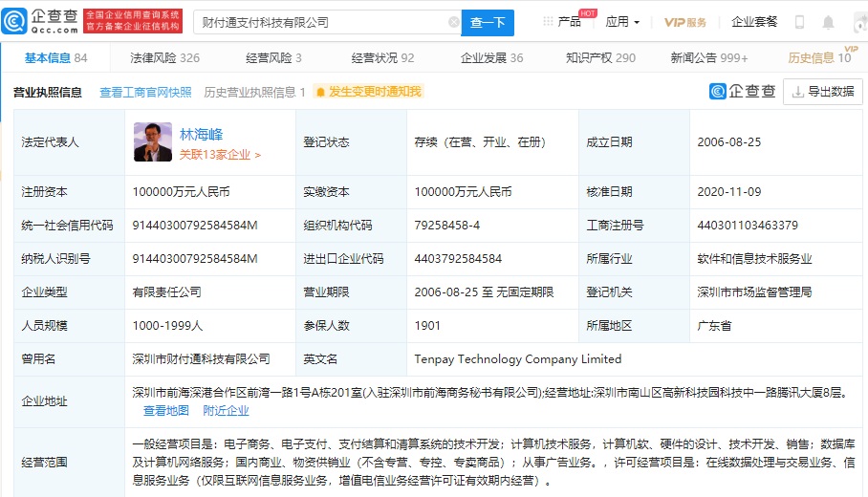The width and height of the screenshot is (868, 497).
Task: Click approval date 2020-11-09
Action: 729,192
